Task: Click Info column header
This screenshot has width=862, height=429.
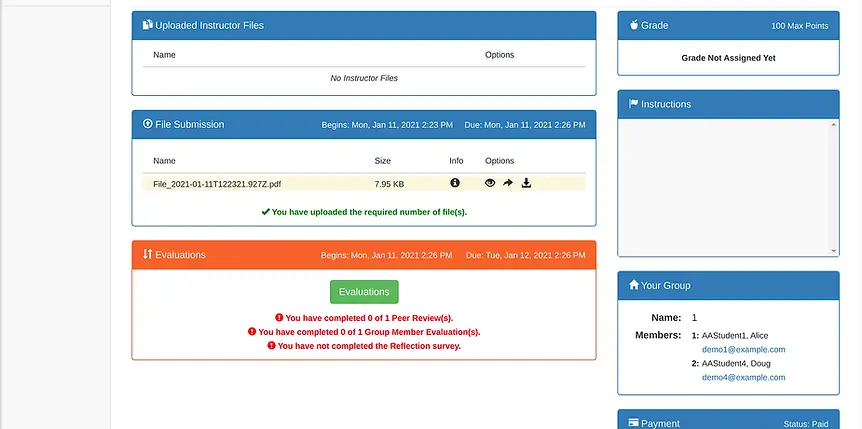Action: 456,161
